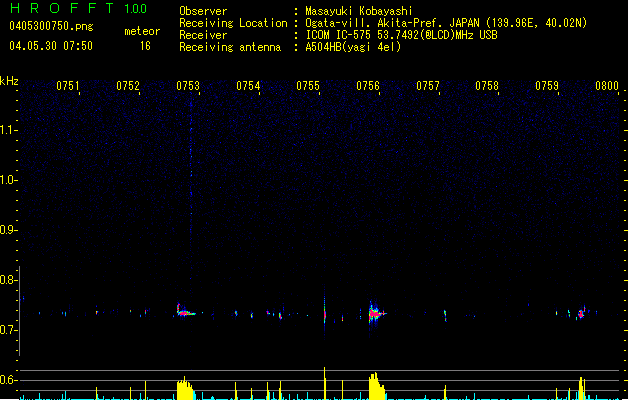
Task: Click the vertical echo spike after 0755
Action: 325,315
